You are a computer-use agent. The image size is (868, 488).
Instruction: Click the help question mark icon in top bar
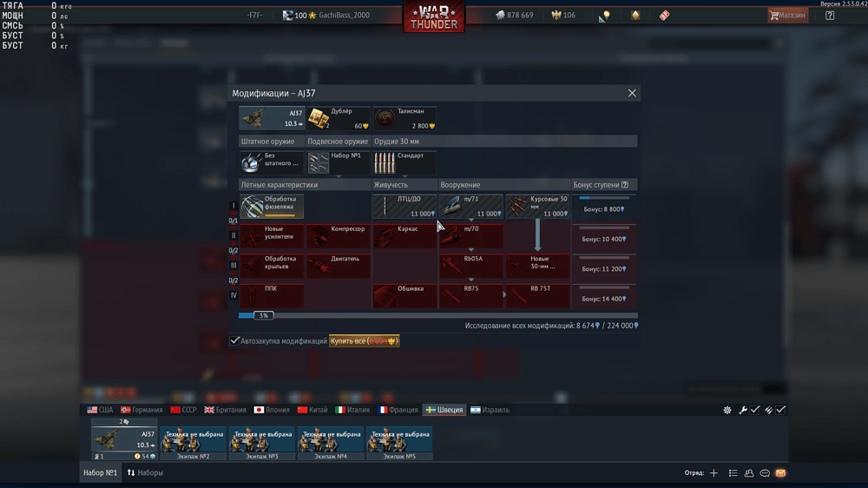coord(830,16)
